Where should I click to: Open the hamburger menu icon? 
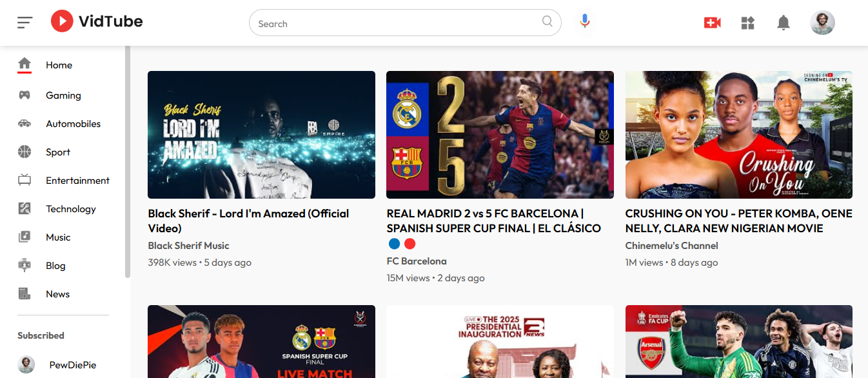(x=25, y=23)
